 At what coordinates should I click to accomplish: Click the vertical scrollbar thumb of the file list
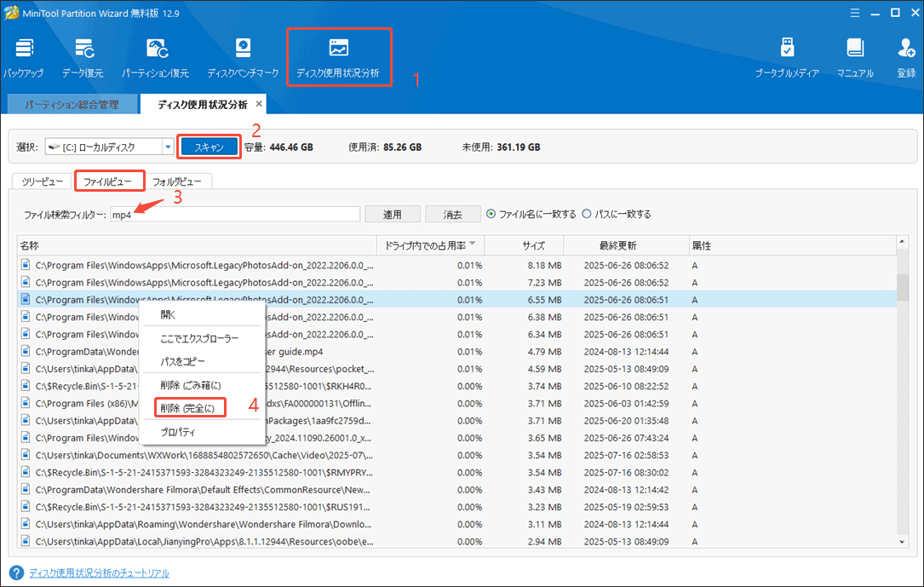pyautogui.click(x=902, y=288)
